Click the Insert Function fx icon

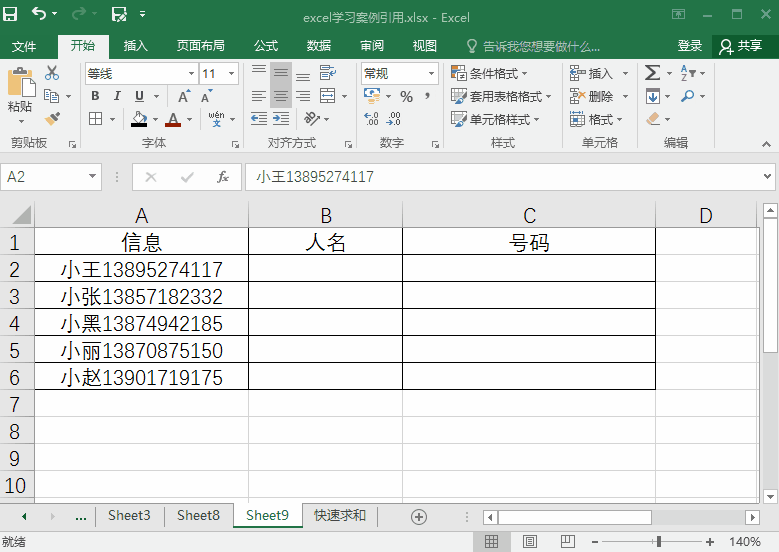[223, 177]
